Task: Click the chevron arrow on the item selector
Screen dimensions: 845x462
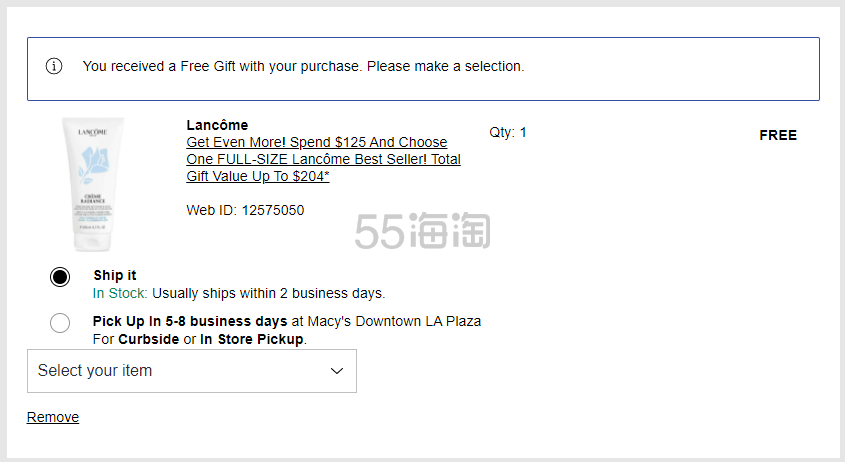Action: tap(337, 371)
